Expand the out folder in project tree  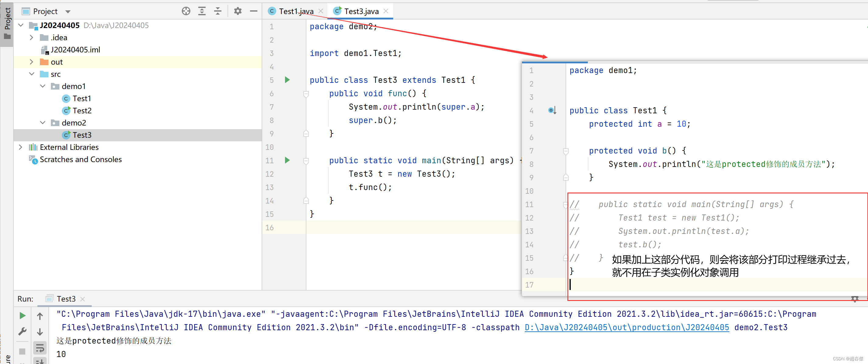(31, 62)
